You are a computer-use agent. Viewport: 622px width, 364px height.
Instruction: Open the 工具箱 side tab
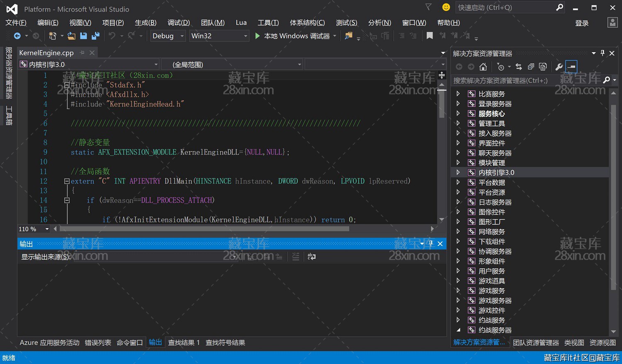(9, 116)
